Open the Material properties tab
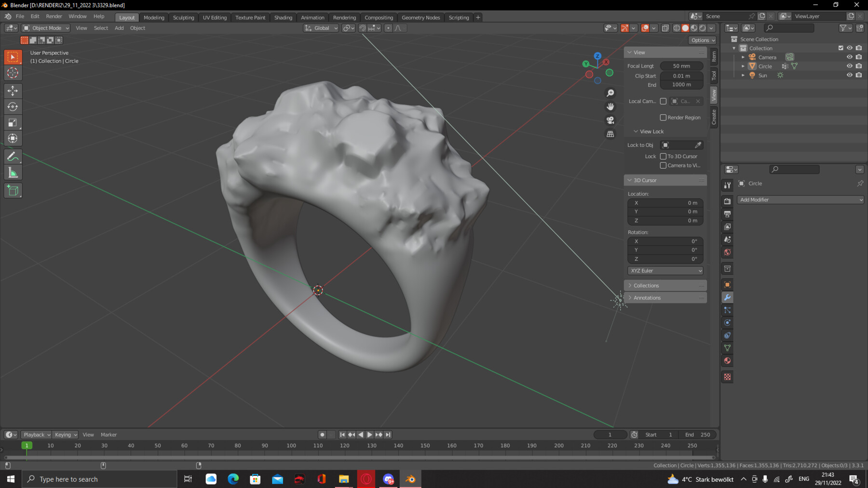Screen dimensions: 868x488 click(x=727, y=361)
